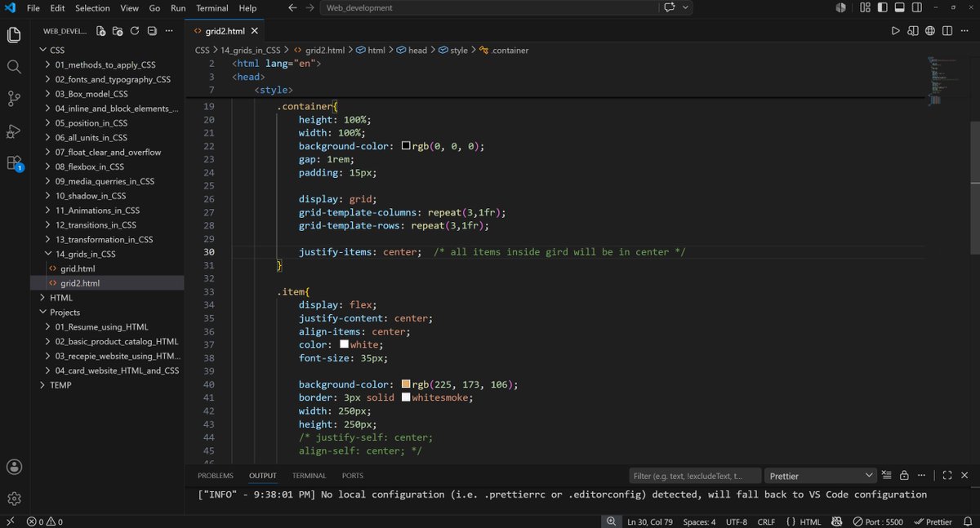Click Spaces: 4 indentation setting

click(x=699, y=521)
